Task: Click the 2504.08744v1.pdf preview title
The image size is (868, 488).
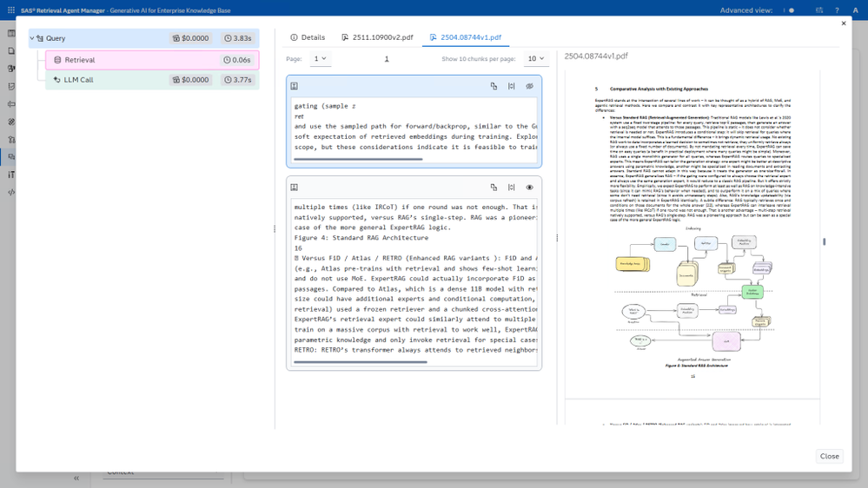Action: (596, 56)
